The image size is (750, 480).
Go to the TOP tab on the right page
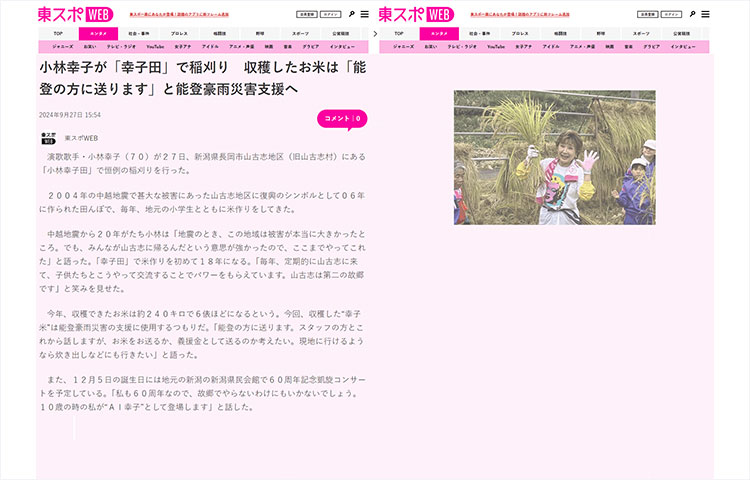coord(397,33)
